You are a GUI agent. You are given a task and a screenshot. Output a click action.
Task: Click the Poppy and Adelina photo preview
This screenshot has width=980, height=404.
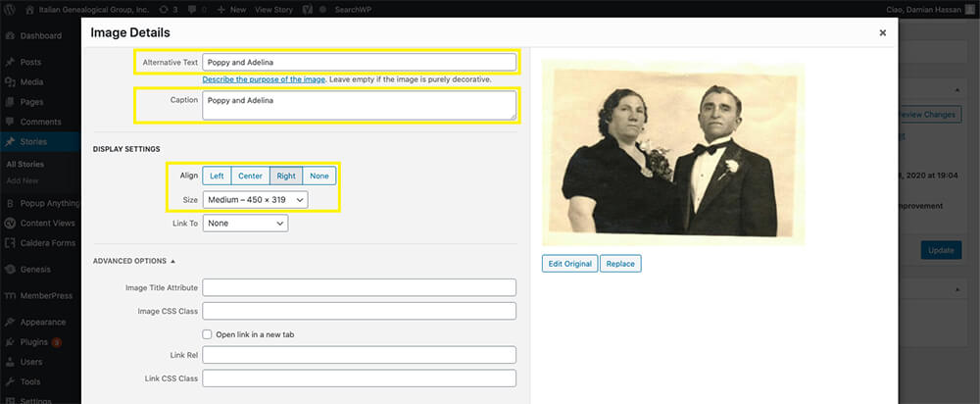673,153
